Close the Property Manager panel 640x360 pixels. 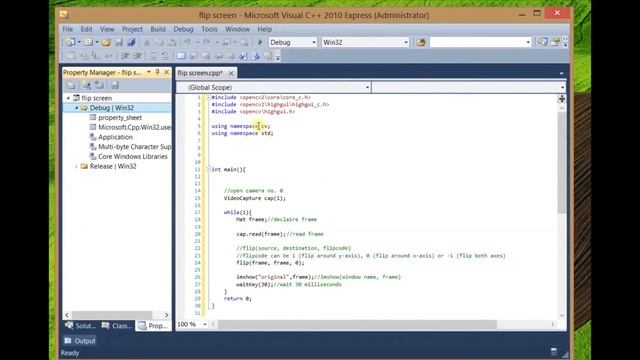point(167,72)
